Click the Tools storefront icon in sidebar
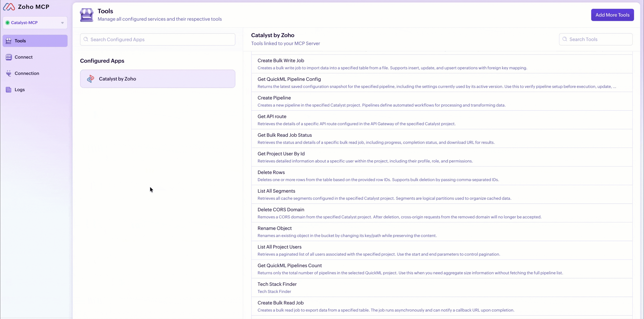 8,41
